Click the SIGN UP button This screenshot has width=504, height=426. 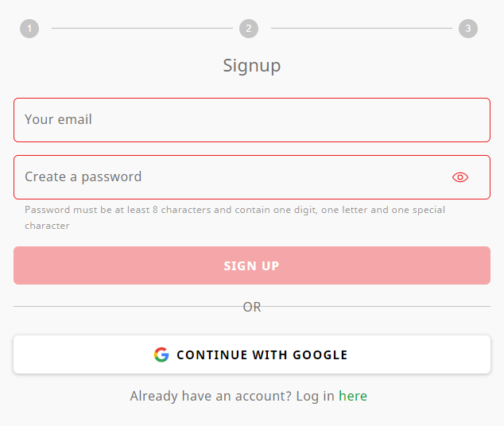252,265
